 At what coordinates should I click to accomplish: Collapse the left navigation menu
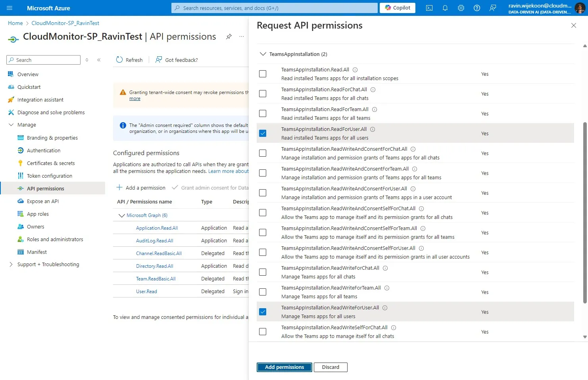click(x=99, y=60)
